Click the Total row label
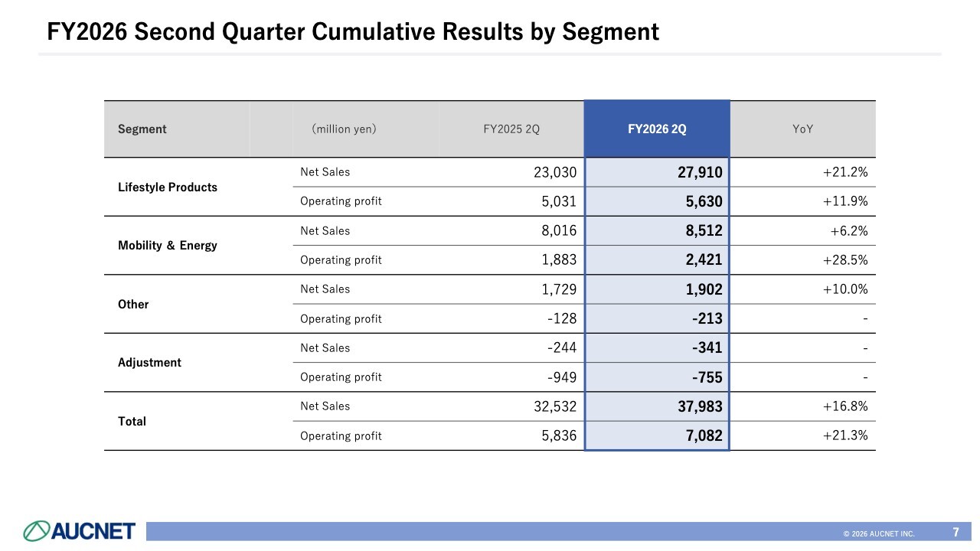This screenshot has width=980, height=551. click(132, 422)
